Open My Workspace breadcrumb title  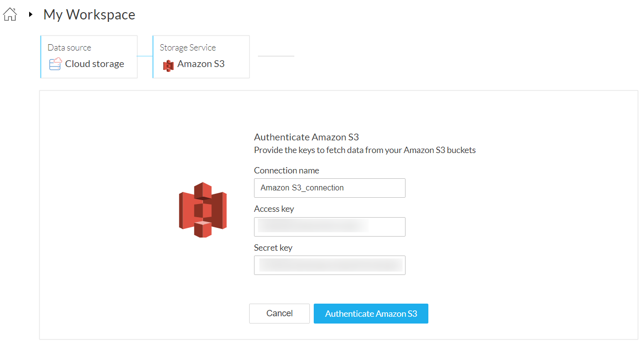tap(89, 15)
